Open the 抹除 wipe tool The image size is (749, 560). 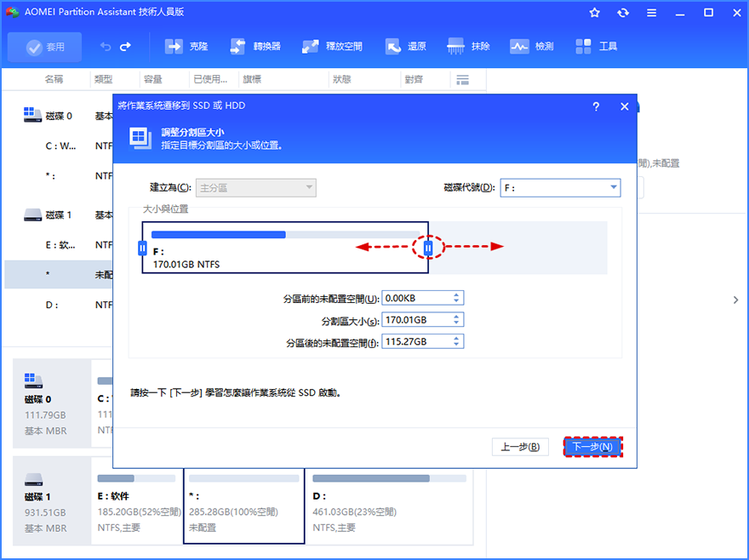[x=469, y=46]
